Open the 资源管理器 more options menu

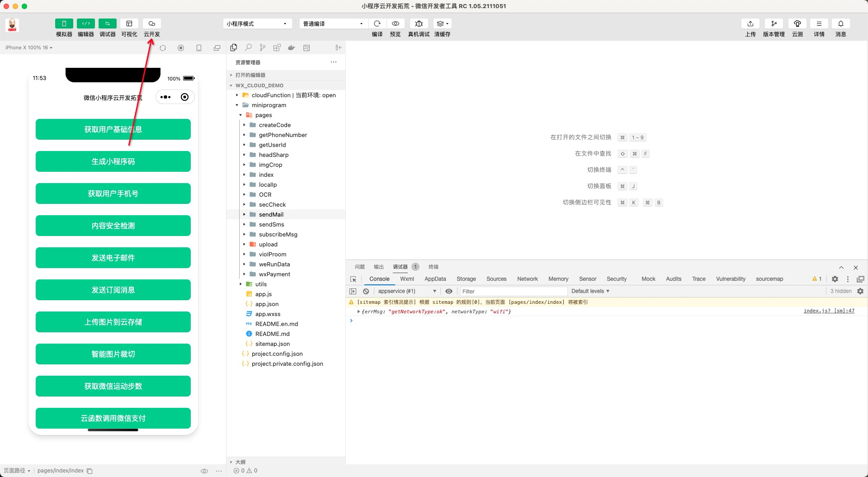(x=334, y=62)
